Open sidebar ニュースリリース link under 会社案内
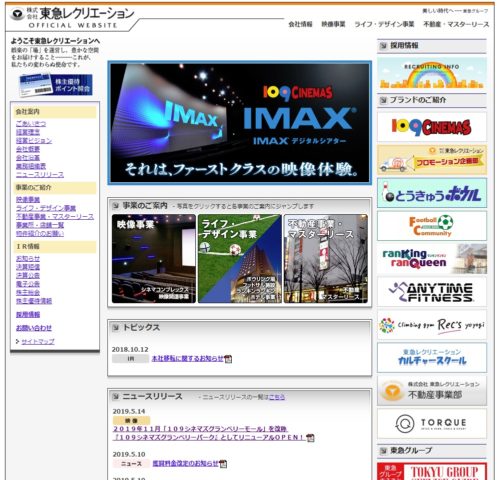Image resolution: width=500 pixels, height=480 pixels. pos(40,175)
